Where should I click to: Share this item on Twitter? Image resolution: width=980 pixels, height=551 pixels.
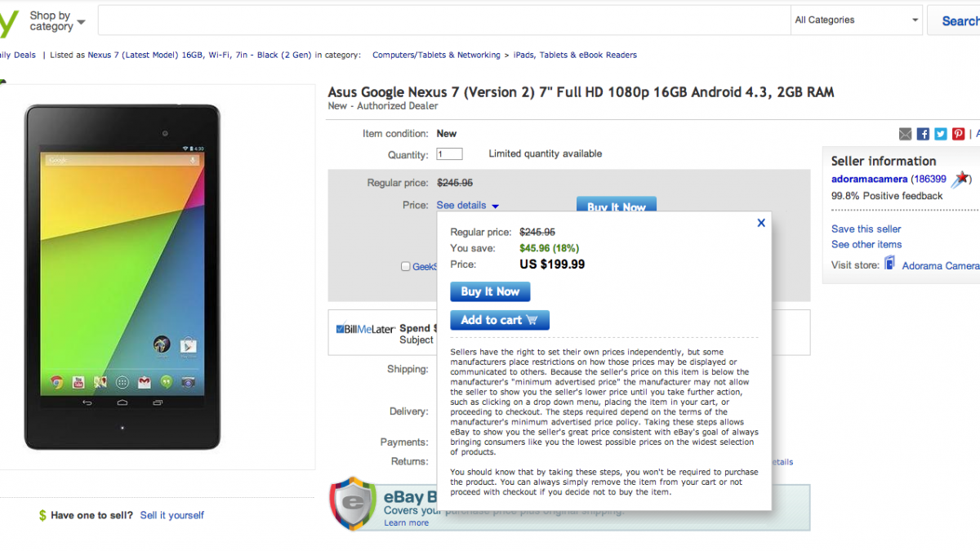941,134
